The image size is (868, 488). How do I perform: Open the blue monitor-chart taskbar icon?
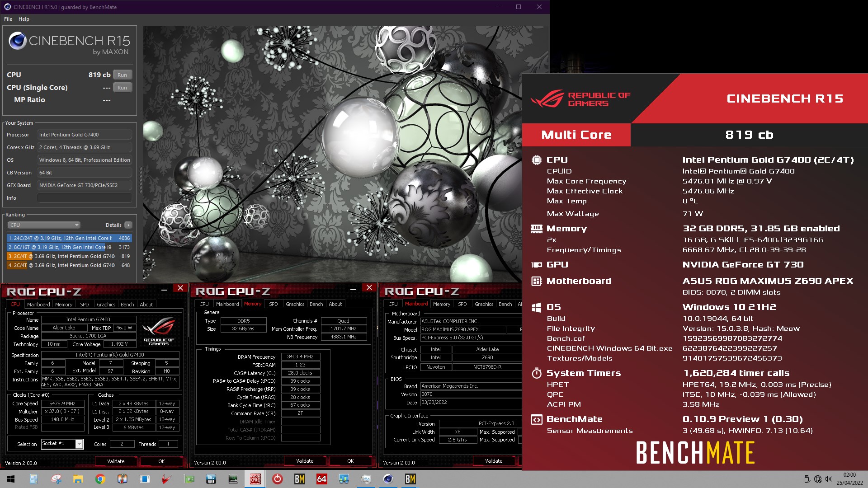(x=344, y=479)
